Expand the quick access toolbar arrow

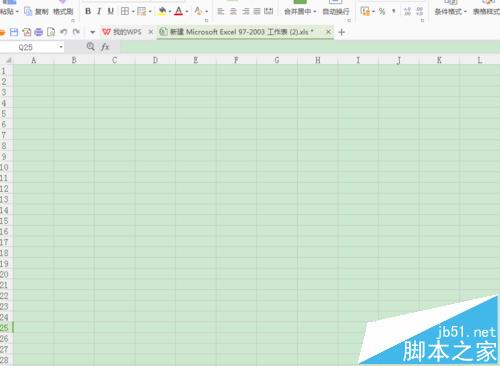click(93, 32)
